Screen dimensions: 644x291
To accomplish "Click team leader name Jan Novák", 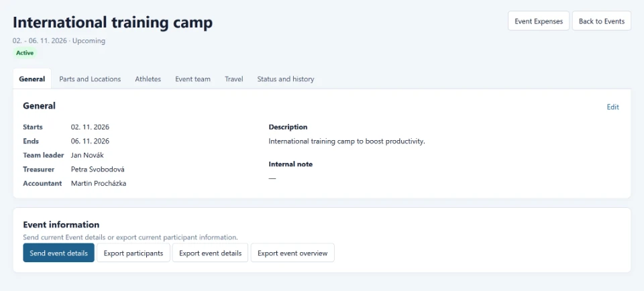I will tap(88, 155).
